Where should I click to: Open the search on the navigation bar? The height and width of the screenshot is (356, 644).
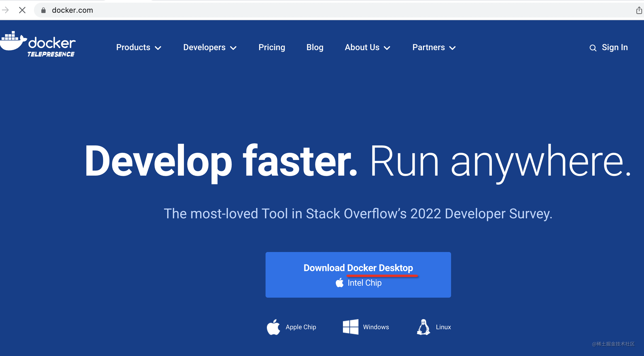click(x=593, y=47)
